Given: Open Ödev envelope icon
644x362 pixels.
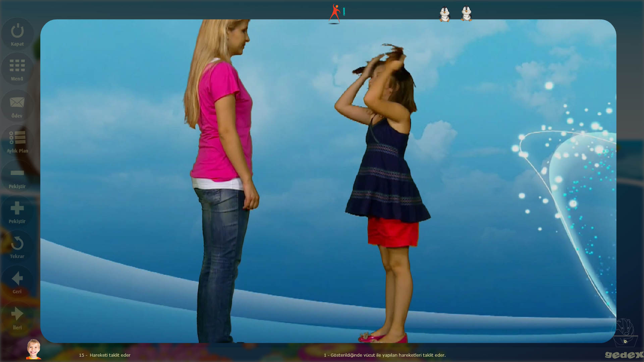Looking at the screenshot, I should [17, 103].
